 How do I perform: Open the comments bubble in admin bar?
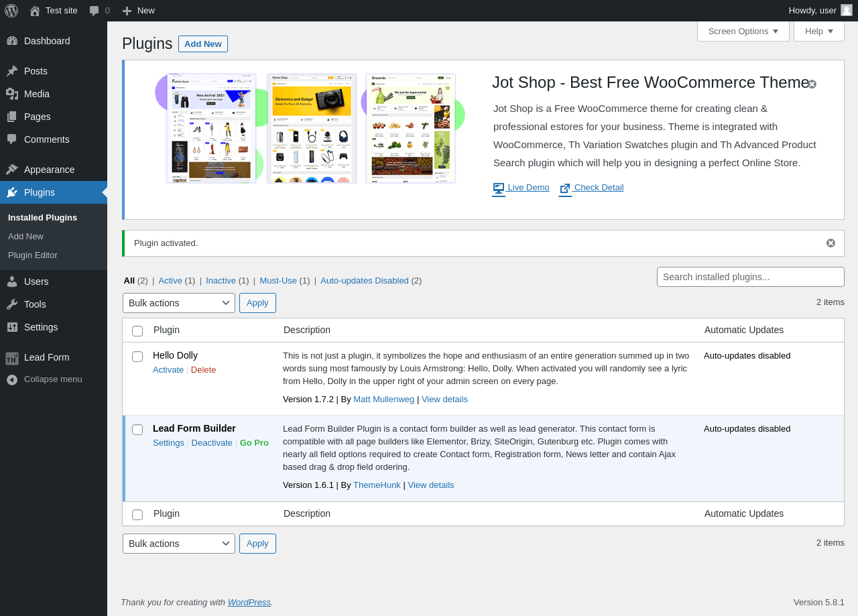click(x=95, y=11)
